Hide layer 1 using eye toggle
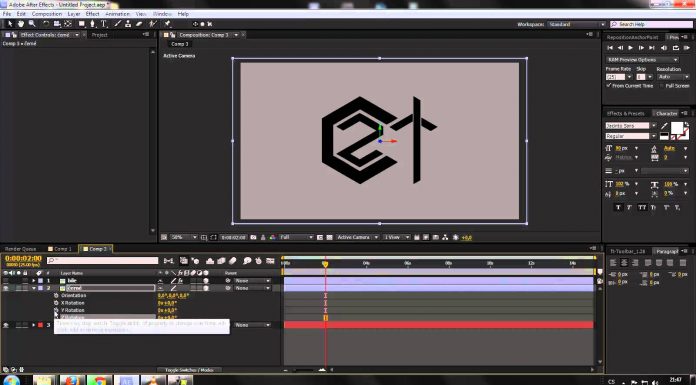The image size is (696, 385). 6,281
